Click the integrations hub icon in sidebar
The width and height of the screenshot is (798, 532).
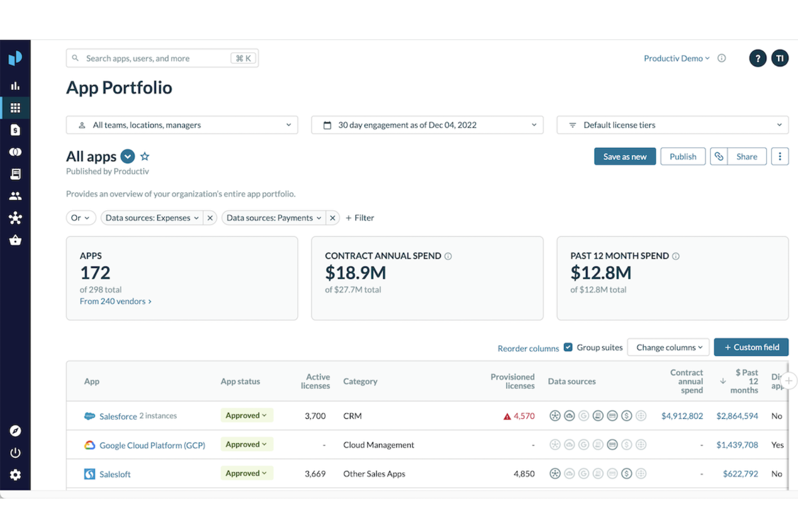[15, 218]
